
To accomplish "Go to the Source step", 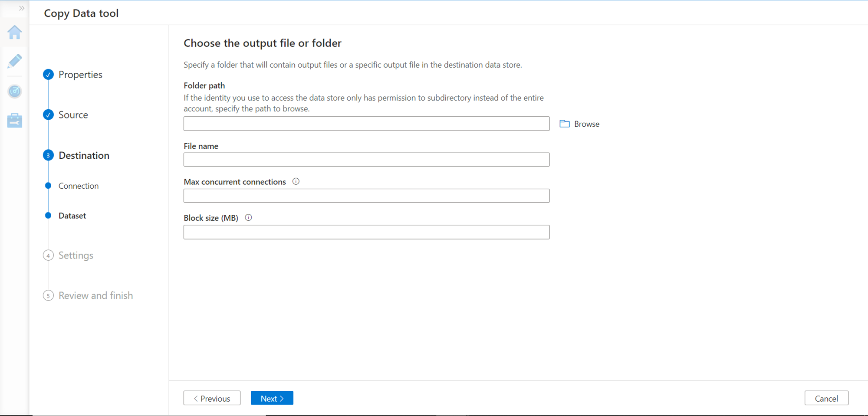I will coord(73,115).
